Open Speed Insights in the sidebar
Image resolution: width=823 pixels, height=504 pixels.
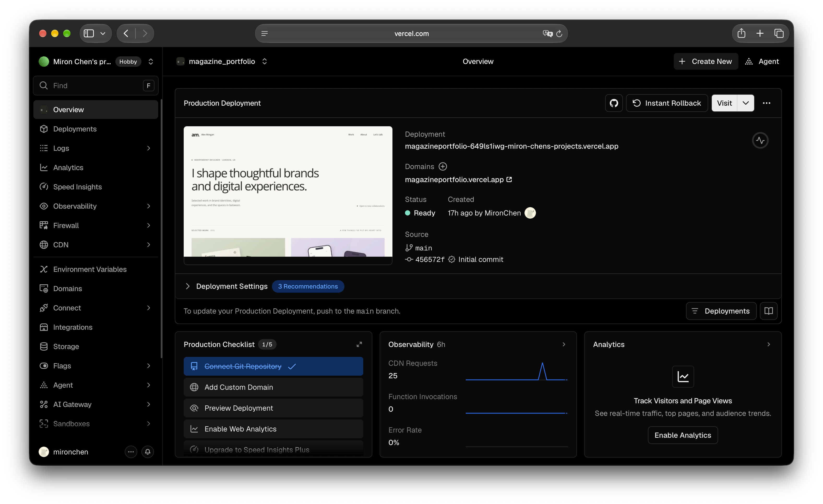point(96,187)
